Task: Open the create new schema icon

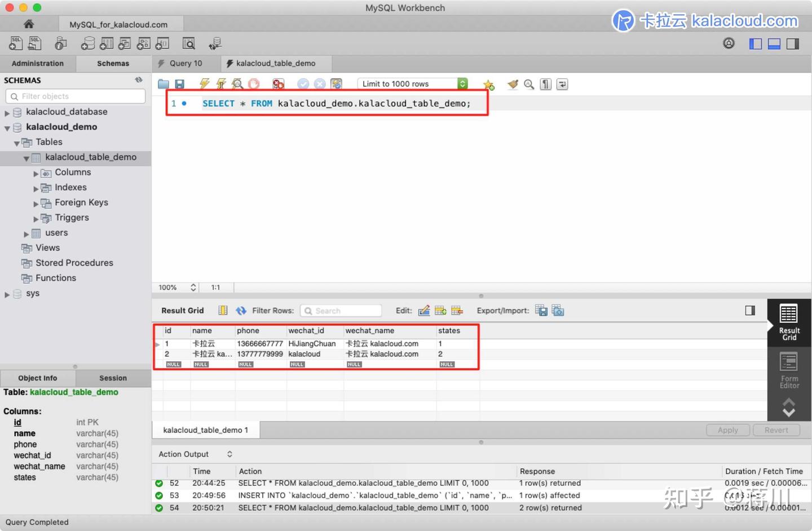Action: 87,43
